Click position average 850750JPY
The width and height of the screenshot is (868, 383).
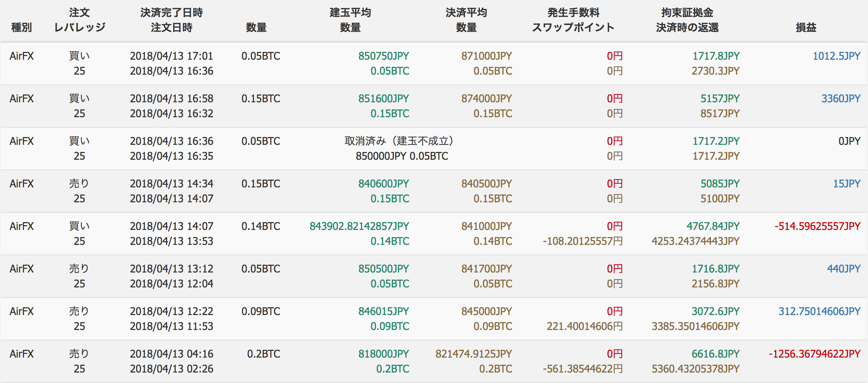(384, 56)
